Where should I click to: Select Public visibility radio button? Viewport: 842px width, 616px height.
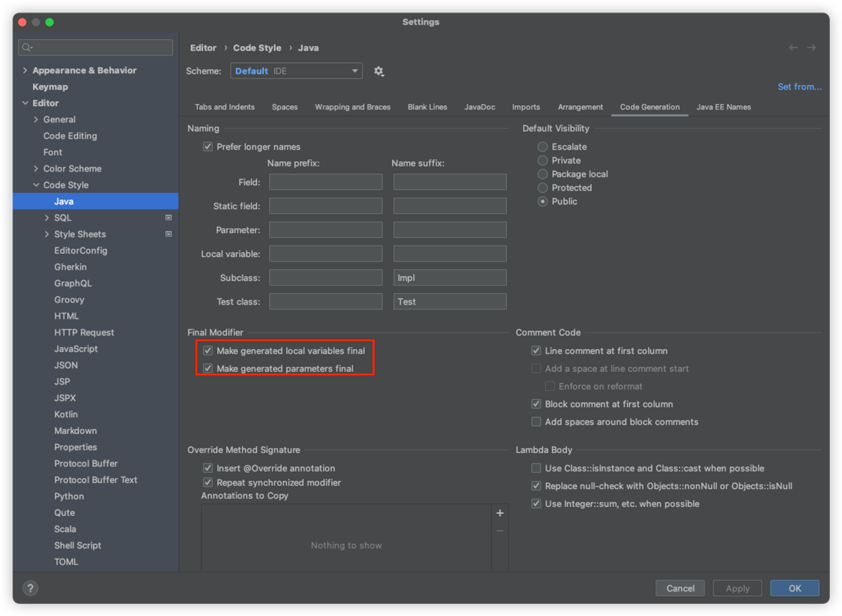coord(543,201)
